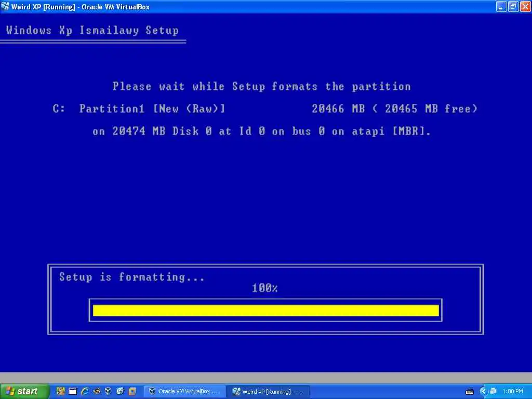Launch VirtualBox cube icon in quick launch
The height and width of the screenshot is (399, 532).
pos(108,391)
